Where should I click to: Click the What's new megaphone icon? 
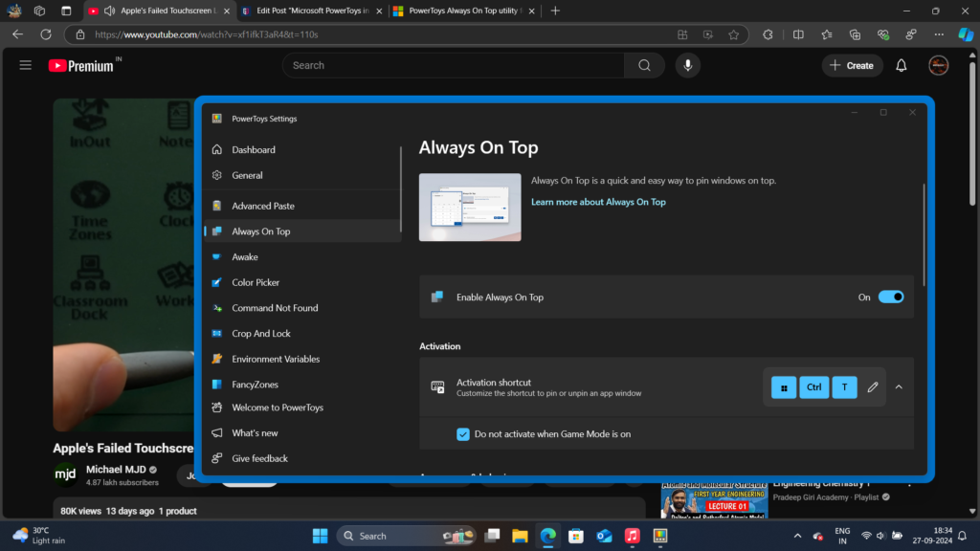click(217, 433)
